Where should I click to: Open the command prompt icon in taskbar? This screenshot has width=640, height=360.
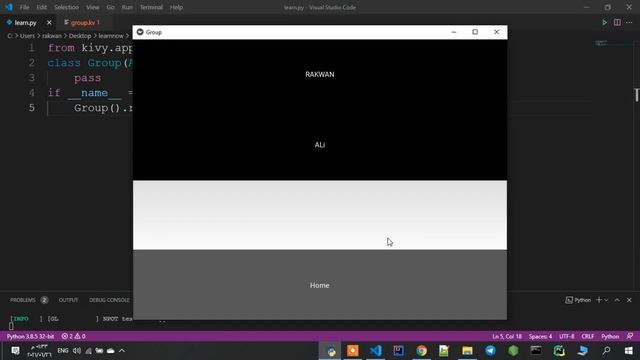(536, 351)
